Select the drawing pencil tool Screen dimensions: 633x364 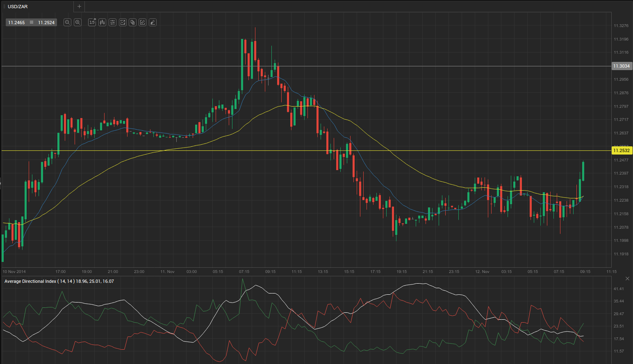pos(143,23)
